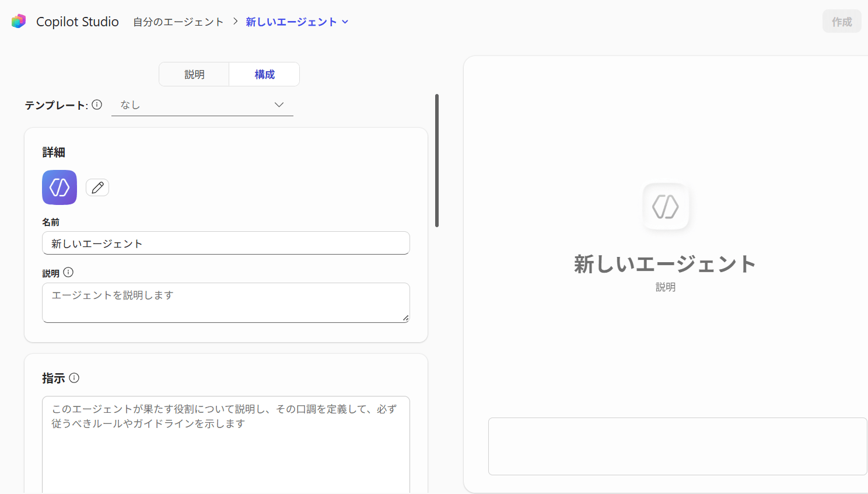Click the Copilot Studio logo icon
The image size is (868, 494).
[x=19, y=22]
